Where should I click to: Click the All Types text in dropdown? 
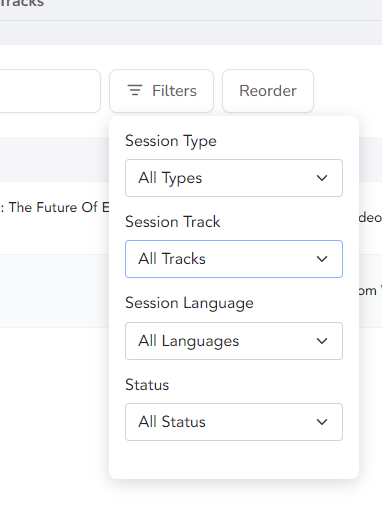pos(170,178)
